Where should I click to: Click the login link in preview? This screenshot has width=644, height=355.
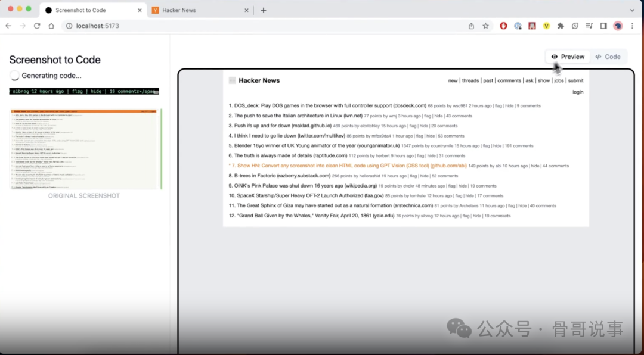577,92
